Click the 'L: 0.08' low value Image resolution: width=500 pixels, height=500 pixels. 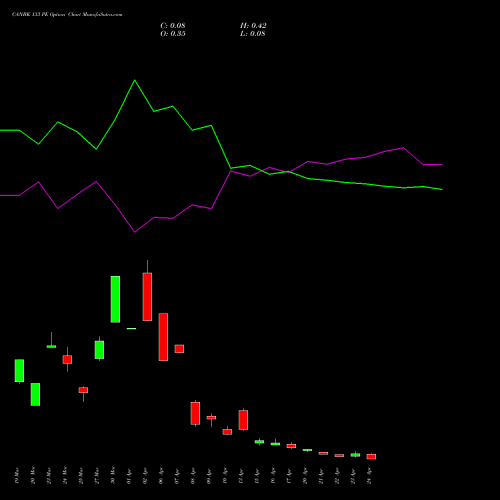(x=253, y=34)
